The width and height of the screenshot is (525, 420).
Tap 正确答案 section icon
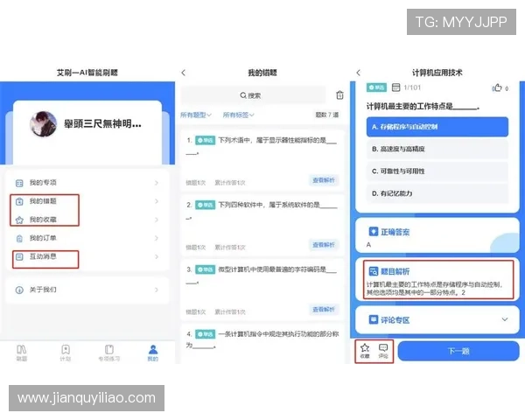pos(373,232)
